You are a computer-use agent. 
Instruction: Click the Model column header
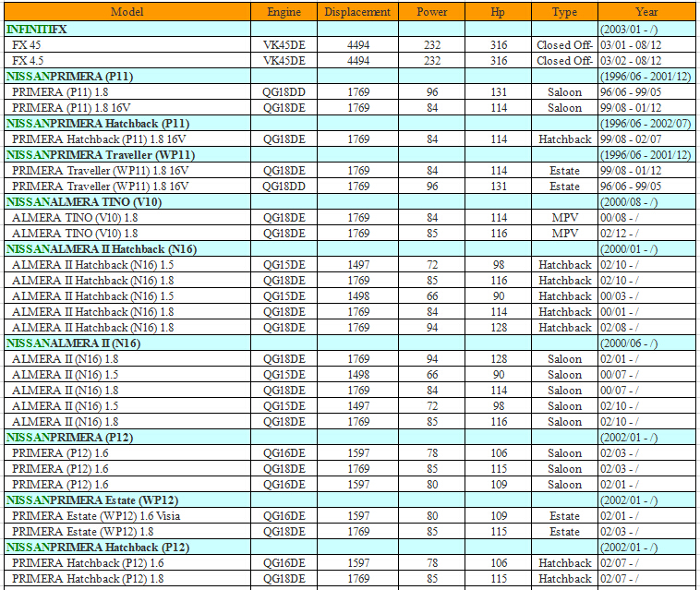point(127,12)
